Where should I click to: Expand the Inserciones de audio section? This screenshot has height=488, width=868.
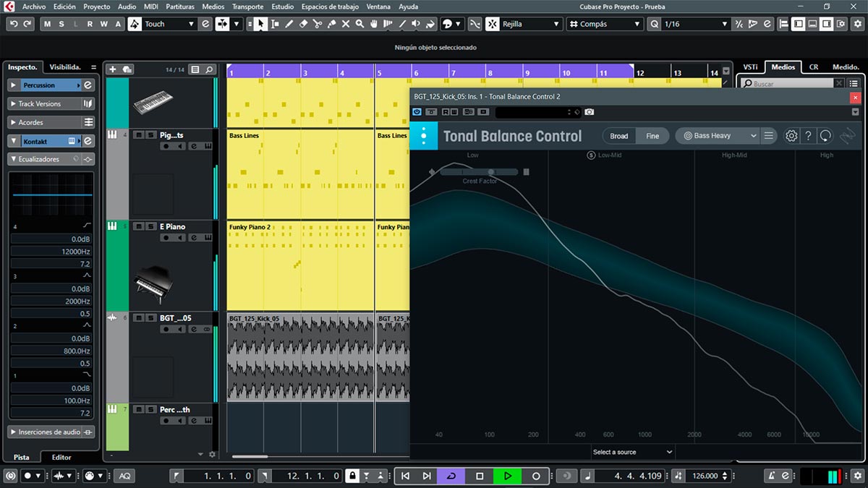(x=52, y=432)
